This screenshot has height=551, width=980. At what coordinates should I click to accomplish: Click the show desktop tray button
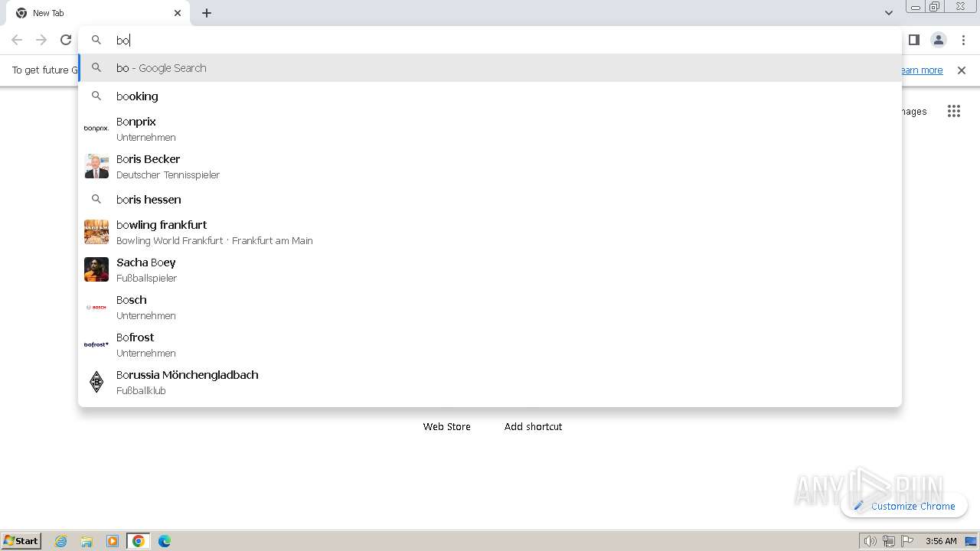[971, 541]
